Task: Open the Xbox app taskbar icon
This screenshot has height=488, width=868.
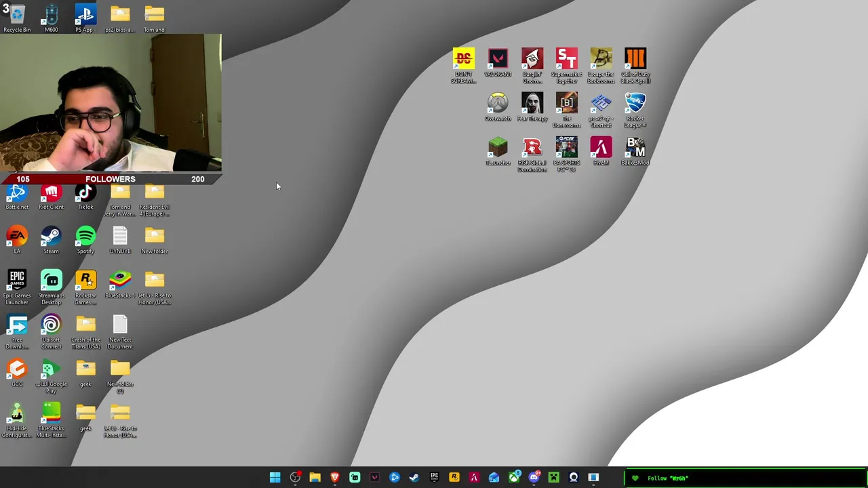Action: point(514,478)
